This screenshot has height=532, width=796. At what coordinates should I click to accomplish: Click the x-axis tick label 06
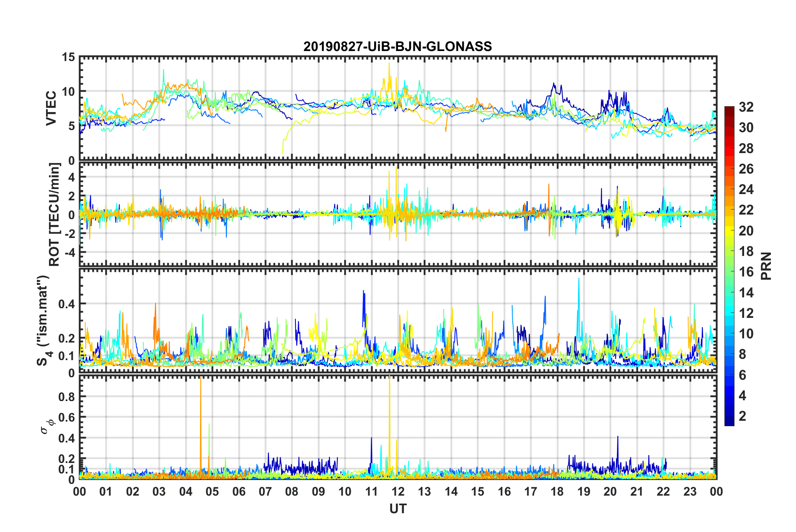(239, 491)
